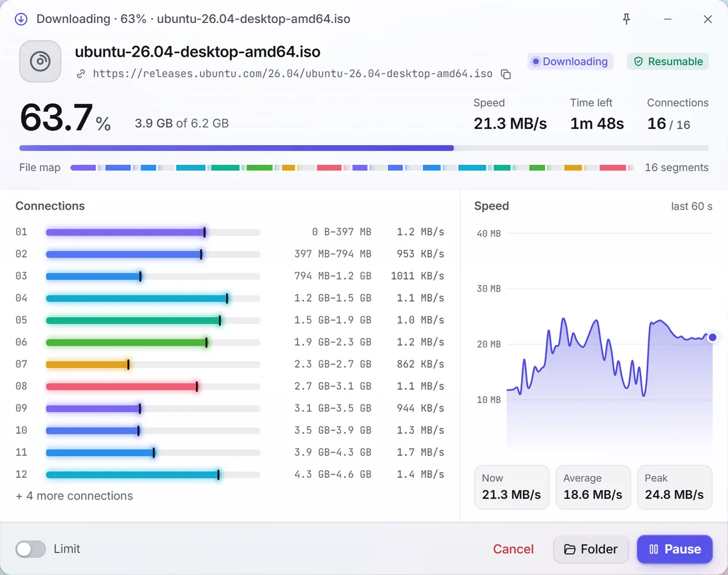Click the main download progress bar
Image resolution: width=728 pixels, height=575 pixels.
364,148
